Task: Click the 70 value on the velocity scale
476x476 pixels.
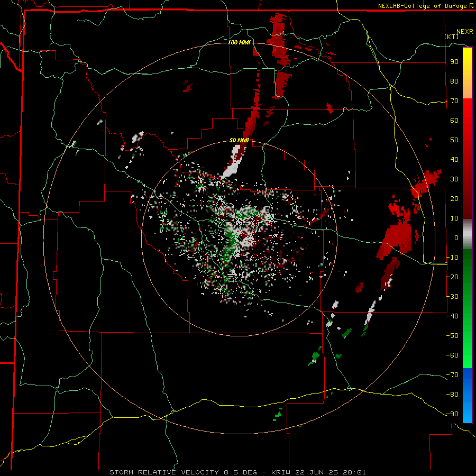Action: tap(454, 101)
